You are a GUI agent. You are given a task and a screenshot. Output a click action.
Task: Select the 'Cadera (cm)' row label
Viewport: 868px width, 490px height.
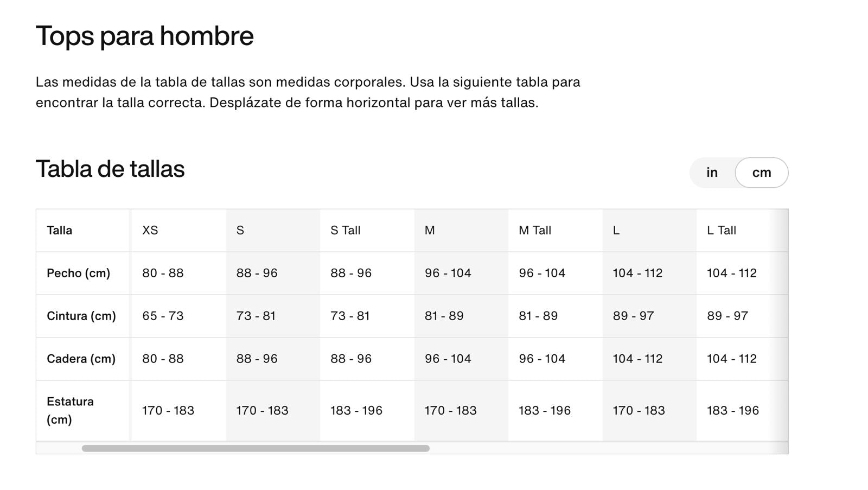[81, 359]
